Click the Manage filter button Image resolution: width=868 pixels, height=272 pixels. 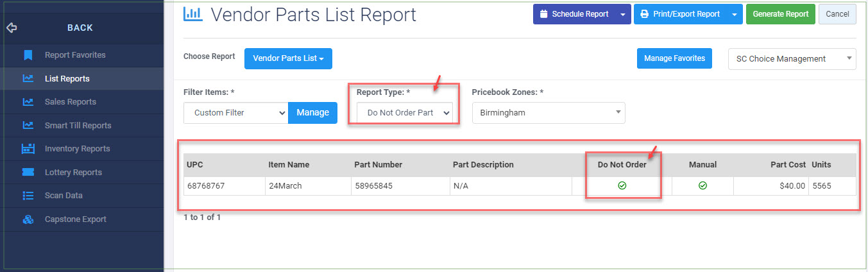pyautogui.click(x=312, y=112)
